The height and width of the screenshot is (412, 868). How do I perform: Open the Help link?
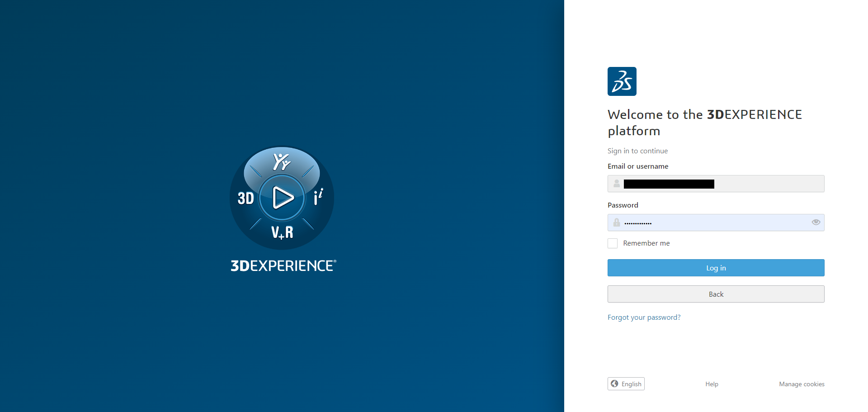[x=712, y=384]
